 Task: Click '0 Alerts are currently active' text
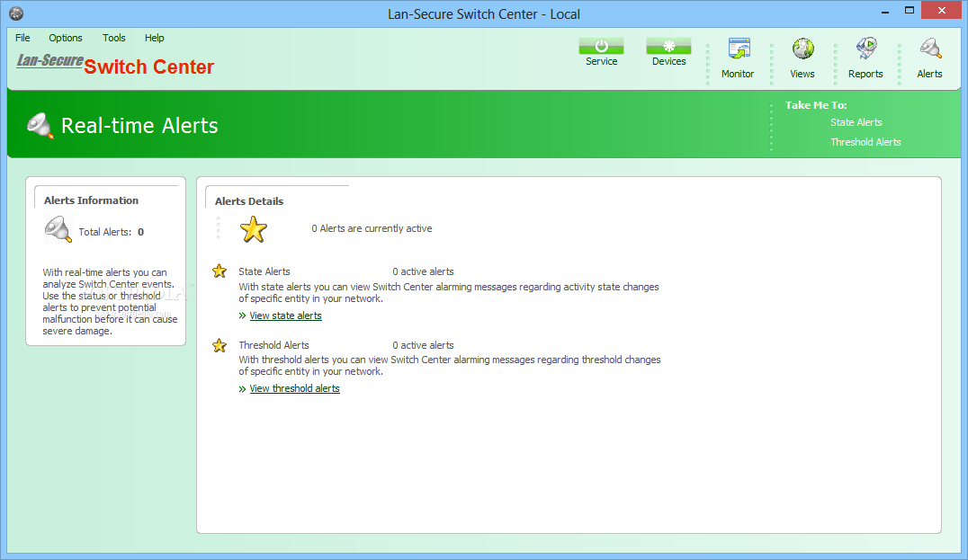pyautogui.click(x=372, y=228)
